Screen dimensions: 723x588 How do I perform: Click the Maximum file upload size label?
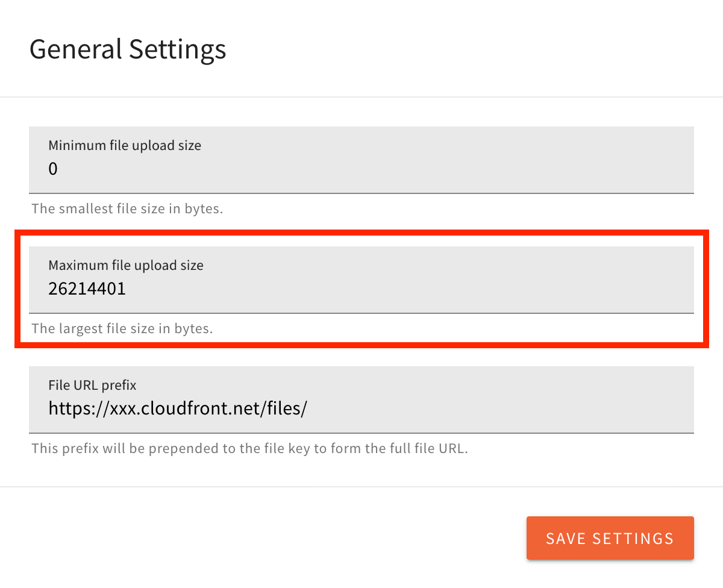point(125,265)
